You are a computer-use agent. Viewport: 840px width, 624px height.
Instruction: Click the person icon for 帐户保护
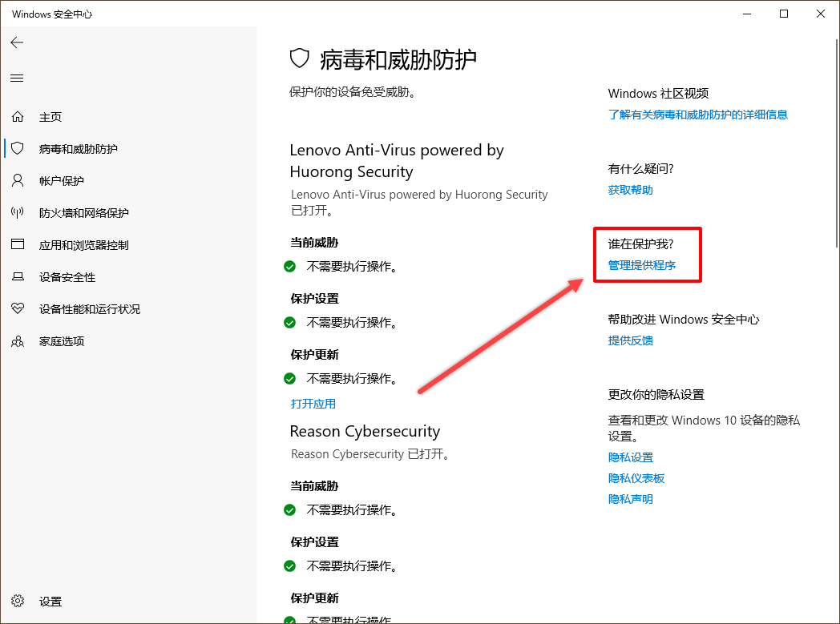[x=18, y=180]
